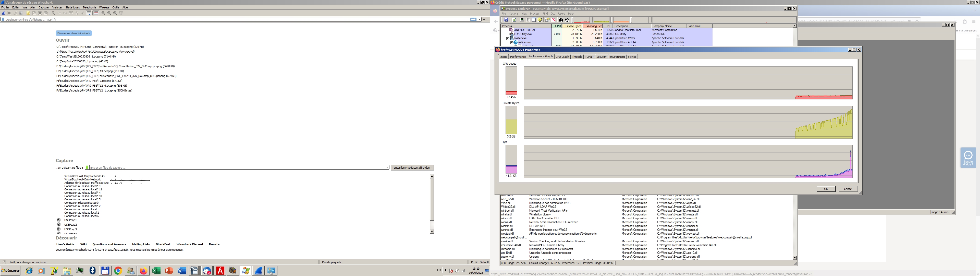
Task: Click the Donate link
Action: (214, 244)
